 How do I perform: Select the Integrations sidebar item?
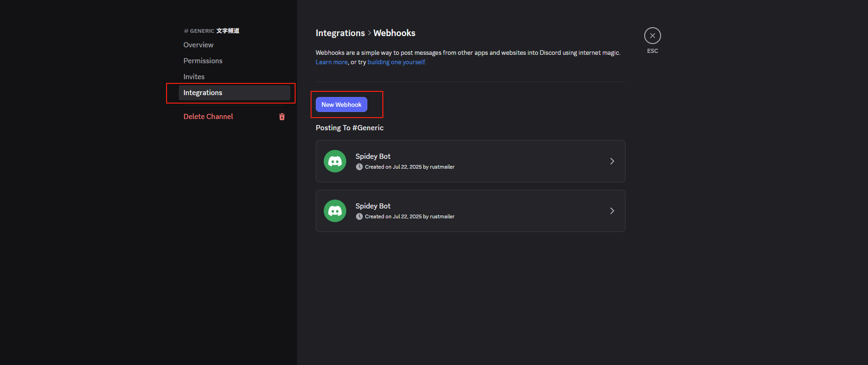point(235,93)
